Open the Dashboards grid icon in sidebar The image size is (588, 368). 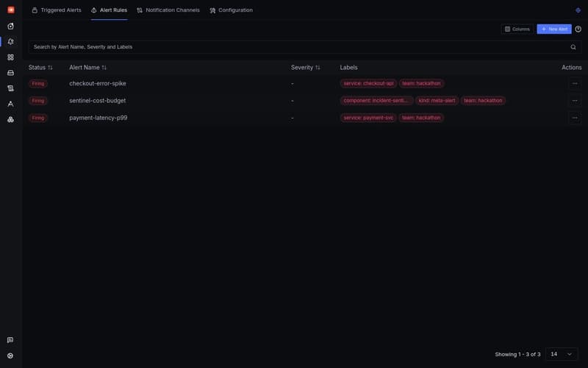coord(10,57)
